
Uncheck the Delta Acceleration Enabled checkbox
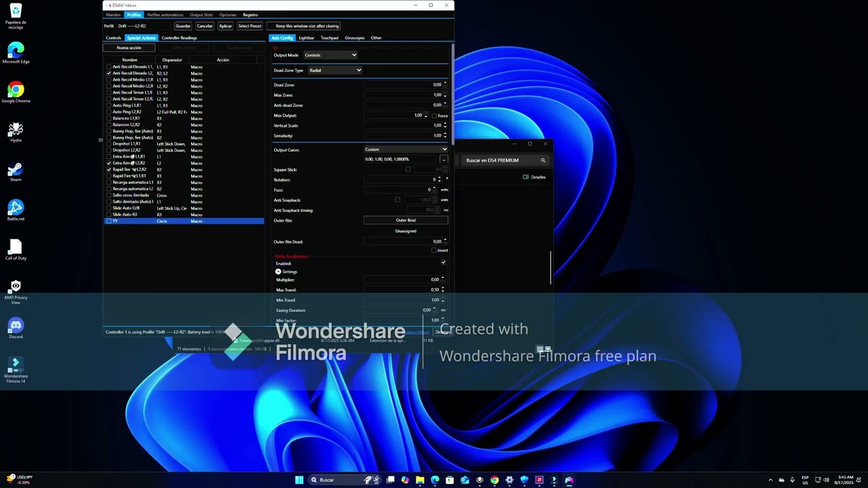point(443,262)
